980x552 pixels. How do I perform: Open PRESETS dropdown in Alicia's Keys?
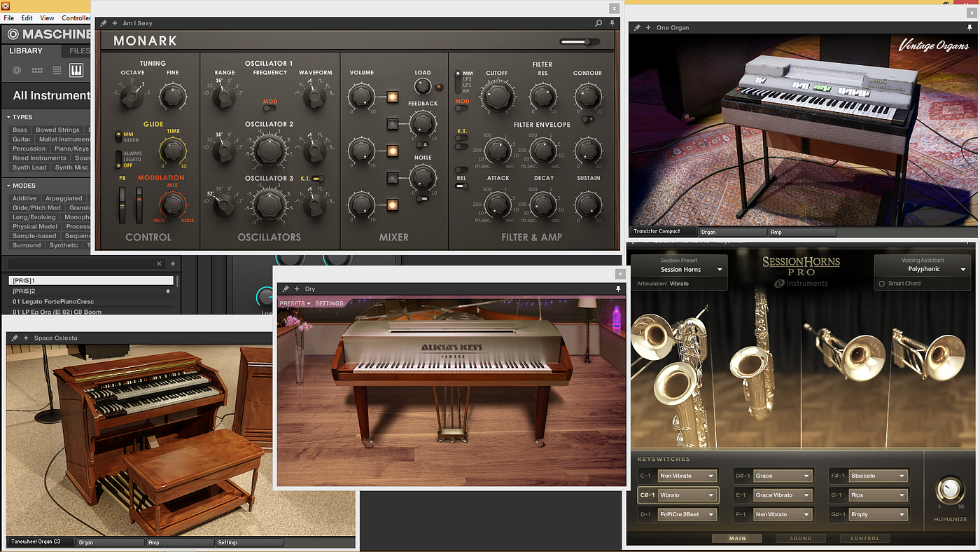(295, 303)
